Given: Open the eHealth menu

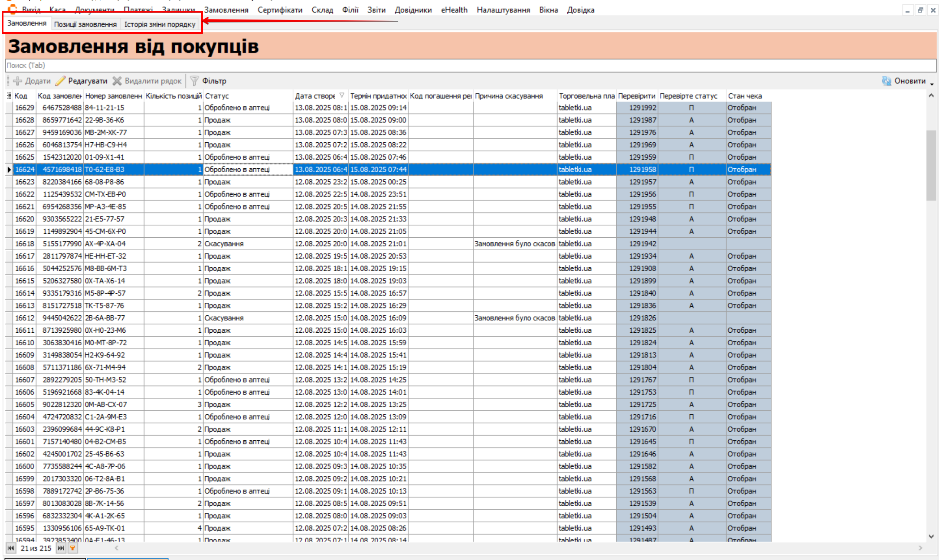Looking at the screenshot, I should click(454, 10).
